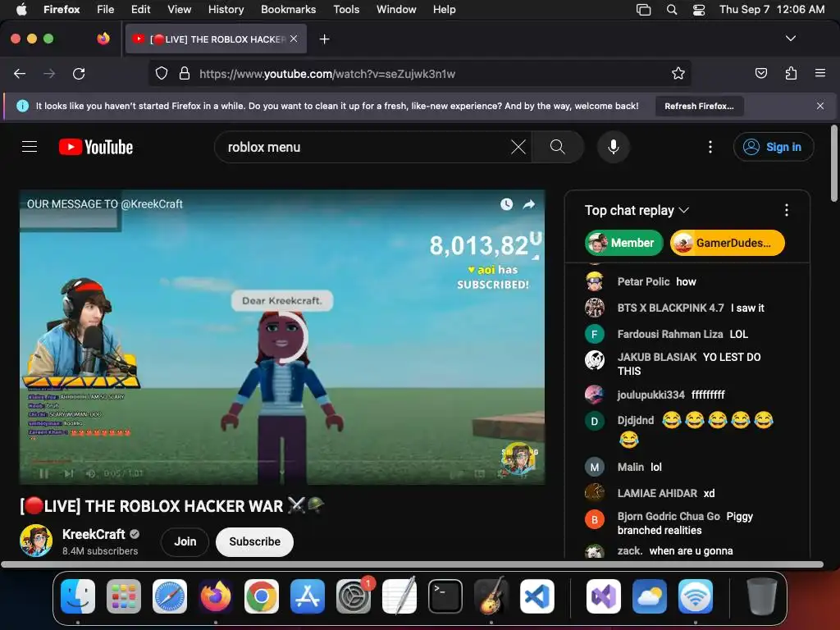The height and width of the screenshot is (630, 840).
Task: Reload the current page
Action: tap(79, 74)
